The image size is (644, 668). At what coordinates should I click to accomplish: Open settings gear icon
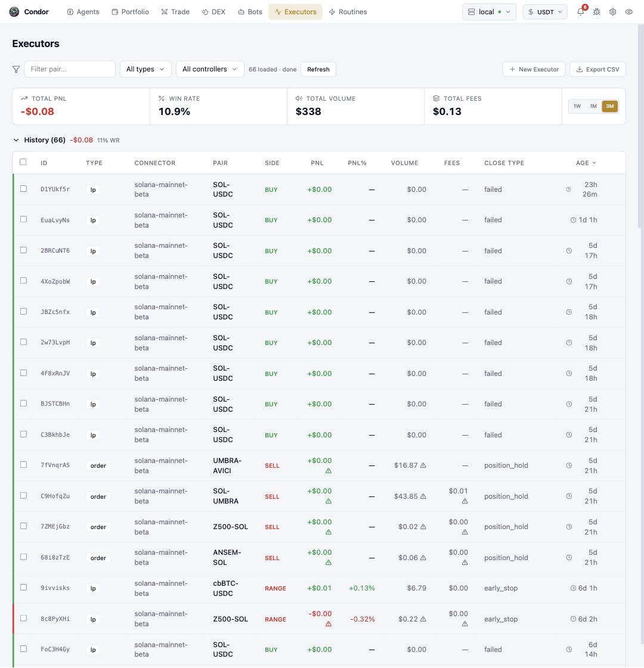pyautogui.click(x=613, y=12)
